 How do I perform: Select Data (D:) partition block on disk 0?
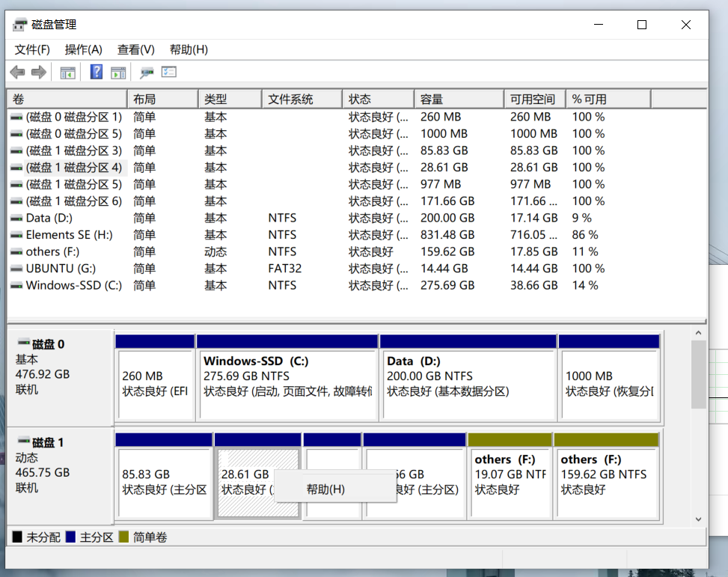tap(468, 377)
